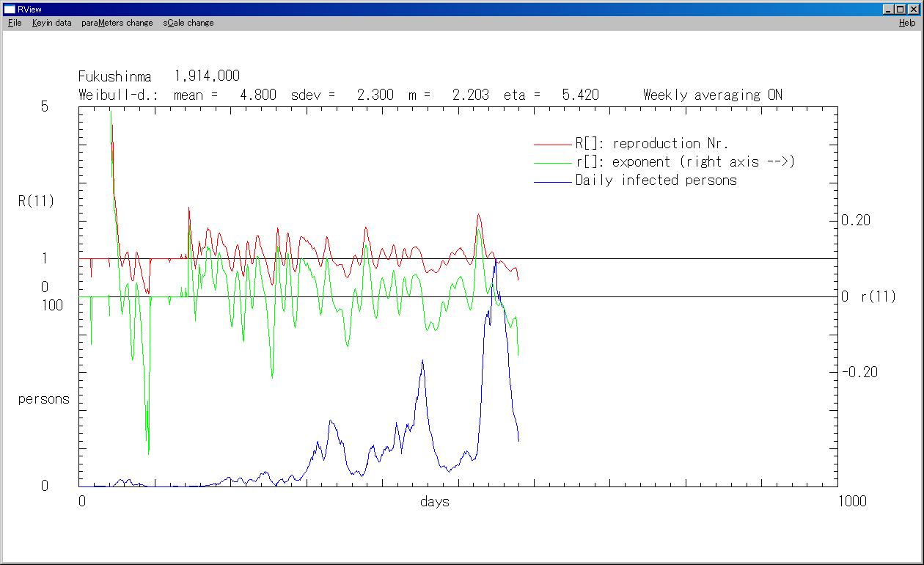Image resolution: width=924 pixels, height=565 pixels.
Task: Select the Fukushinma region title
Action: tap(115, 76)
